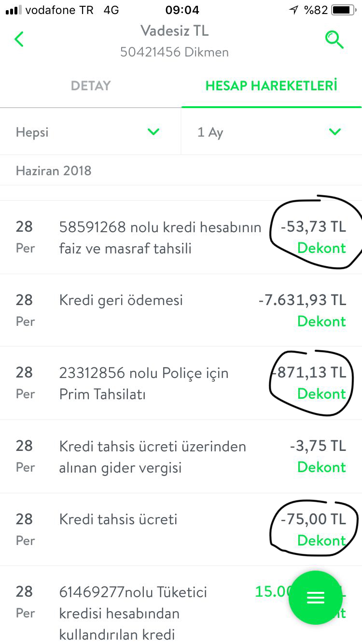Tap the location arrow status icon
Viewport: 362px width, 644px height.
pos(293,10)
